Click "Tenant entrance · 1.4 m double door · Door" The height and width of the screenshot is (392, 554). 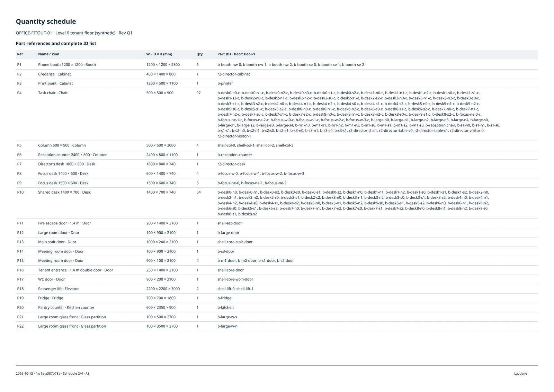[75, 270]
